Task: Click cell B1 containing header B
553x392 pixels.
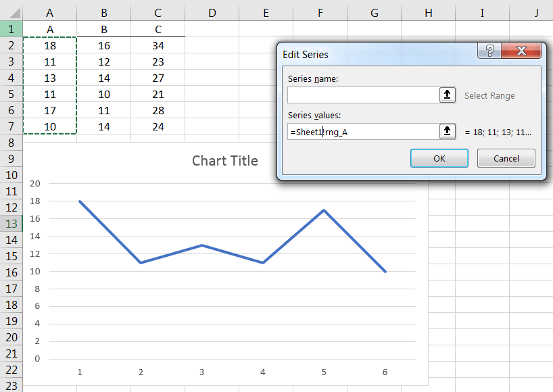Action: tap(103, 29)
